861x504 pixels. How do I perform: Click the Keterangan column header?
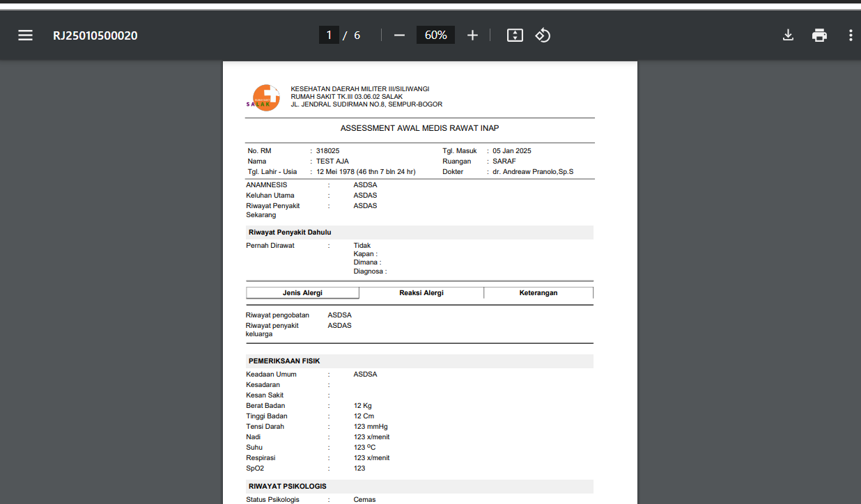tap(538, 293)
